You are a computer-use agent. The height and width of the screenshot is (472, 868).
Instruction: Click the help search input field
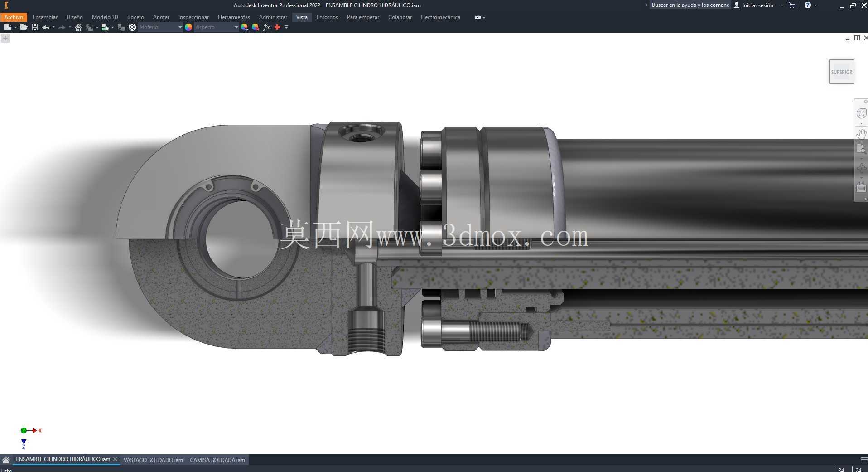[690, 5]
